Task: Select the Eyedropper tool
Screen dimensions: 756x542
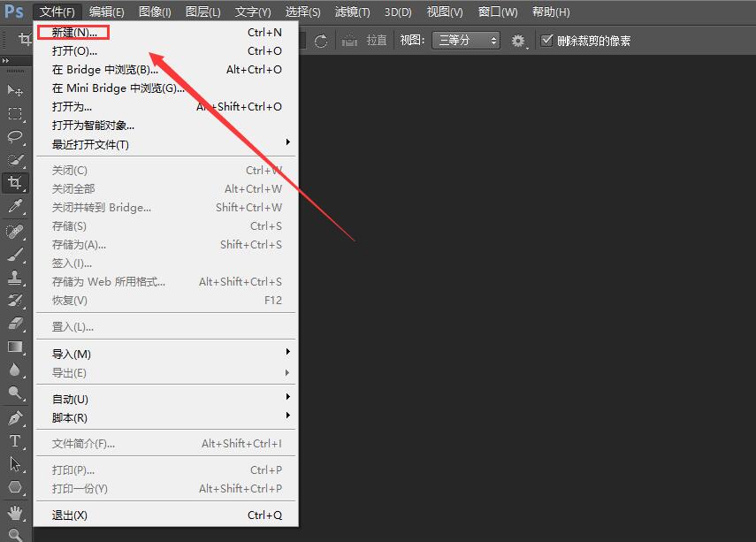Action: point(15,206)
